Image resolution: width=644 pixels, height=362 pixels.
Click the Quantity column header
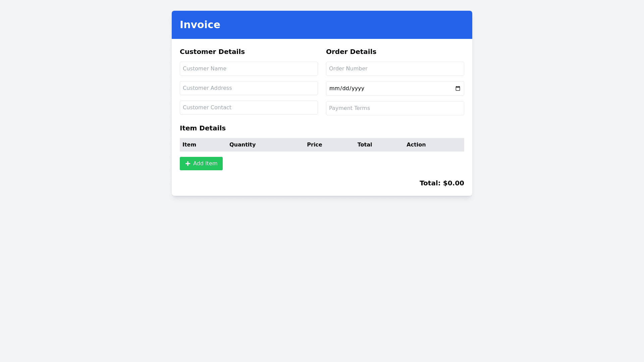click(x=242, y=145)
